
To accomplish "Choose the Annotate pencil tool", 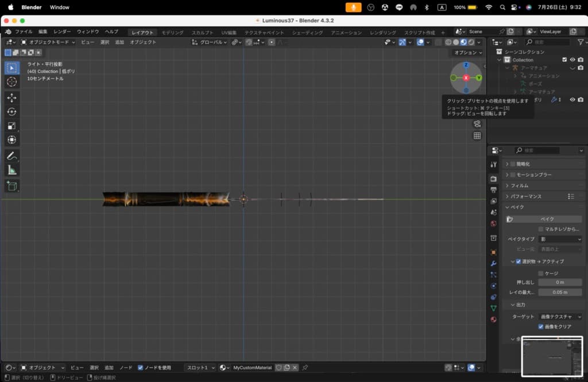I will [x=12, y=156].
